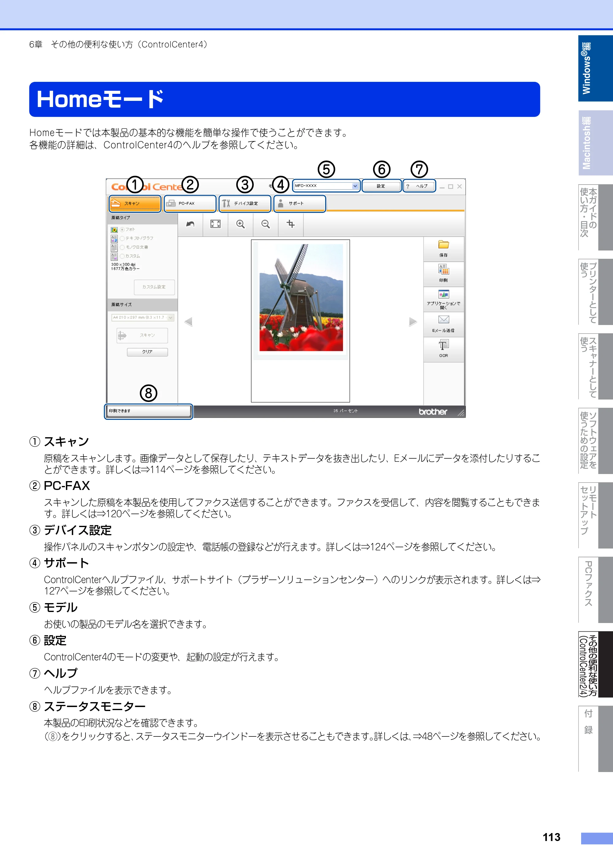This screenshot has width=613, height=868.
Task: Switch to the PC-FAX tab
Action: point(190,203)
